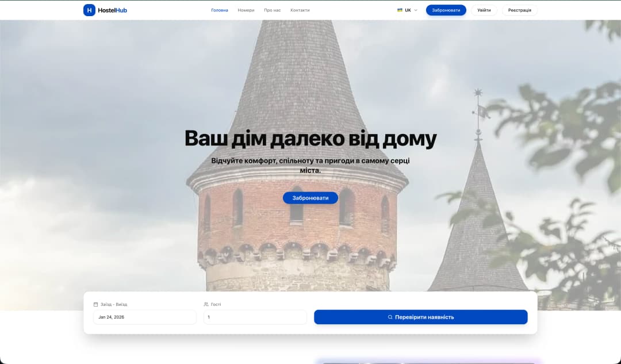The image size is (621, 364).
Task: Select "Головна" in the navigation bar
Action: [x=220, y=10]
